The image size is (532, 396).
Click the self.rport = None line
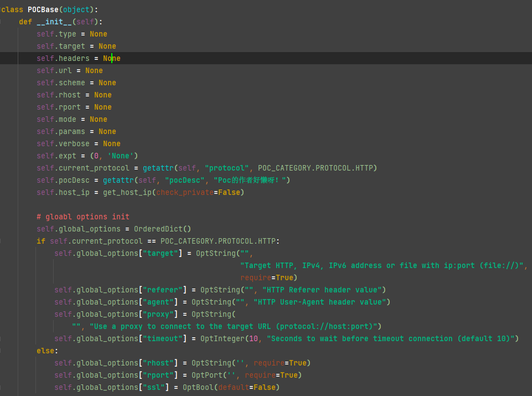click(x=74, y=107)
